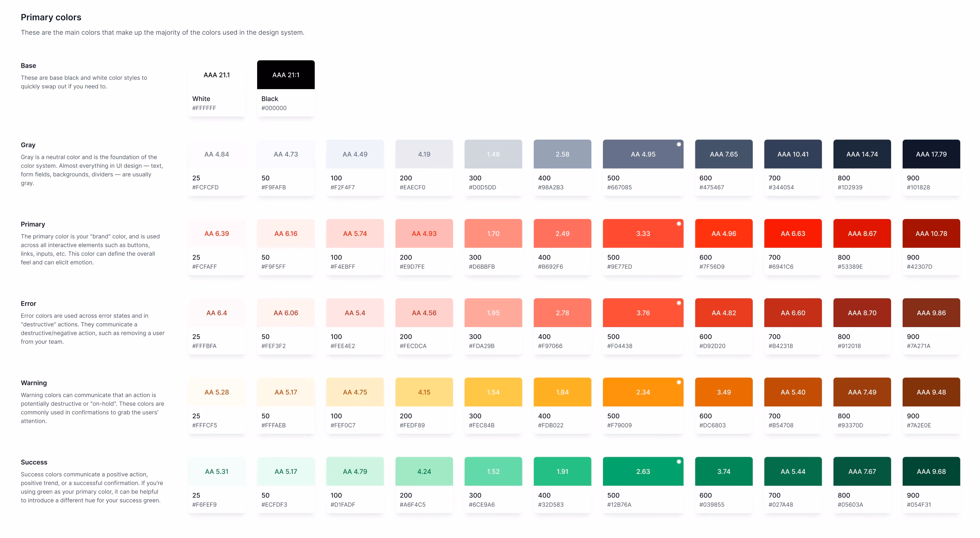The width and height of the screenshot is (980, 538).
Task: Select the Warning 300 #FEC84B swatch
Action: pos(493,392)
